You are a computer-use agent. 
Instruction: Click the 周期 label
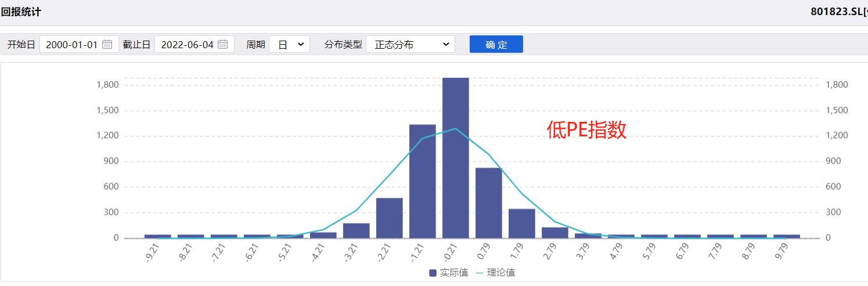pyautogui.click(x=255, y=45)
